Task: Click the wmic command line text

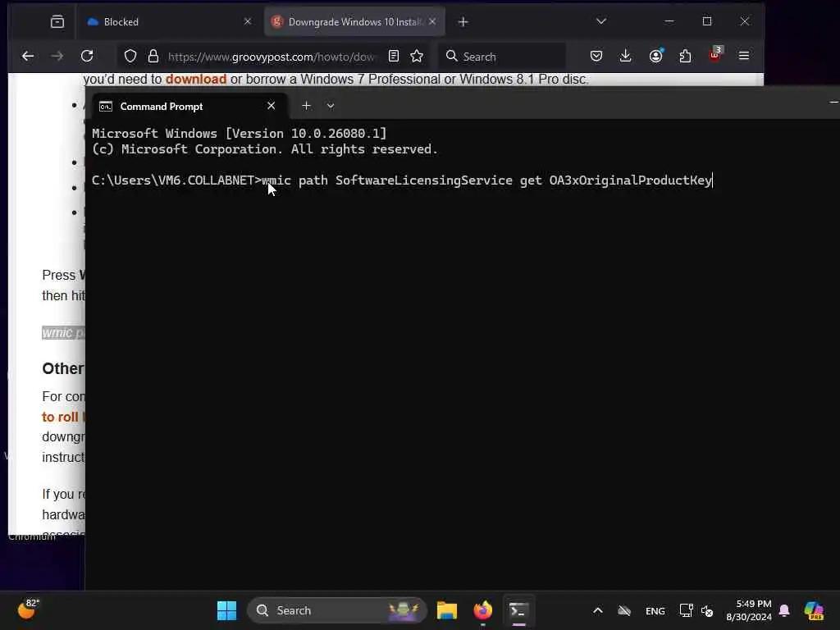Action: click(486, 180)
